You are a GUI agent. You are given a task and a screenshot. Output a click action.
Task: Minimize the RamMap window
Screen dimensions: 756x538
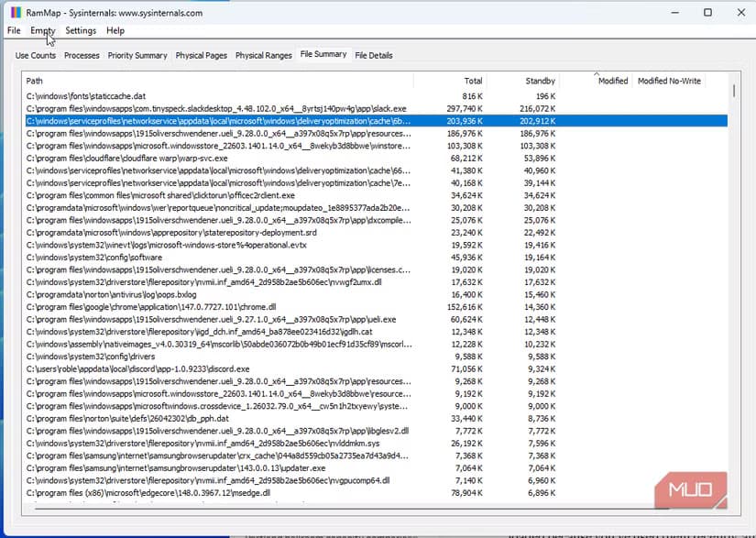[x=675, y=13]
